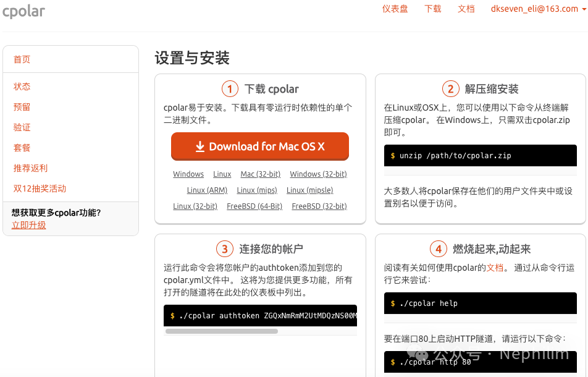Click the Windows (32-bit) download link
Screen dimensions: 588x377
pyautogui.click(x=318, y=174)
